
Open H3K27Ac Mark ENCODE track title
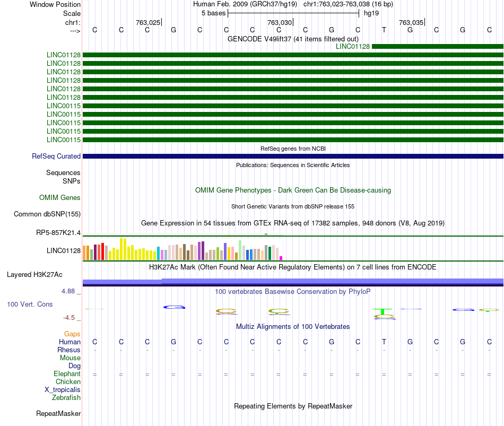tap(293, 267)
